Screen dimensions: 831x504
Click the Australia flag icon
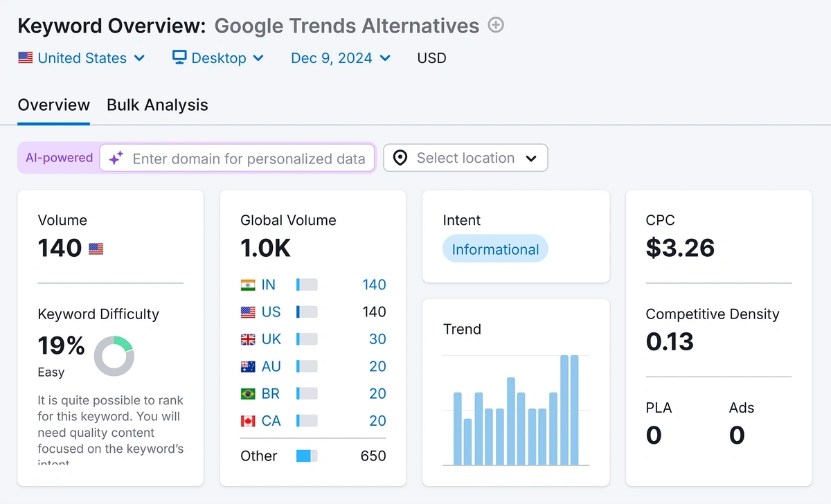[x=248, y=366]
